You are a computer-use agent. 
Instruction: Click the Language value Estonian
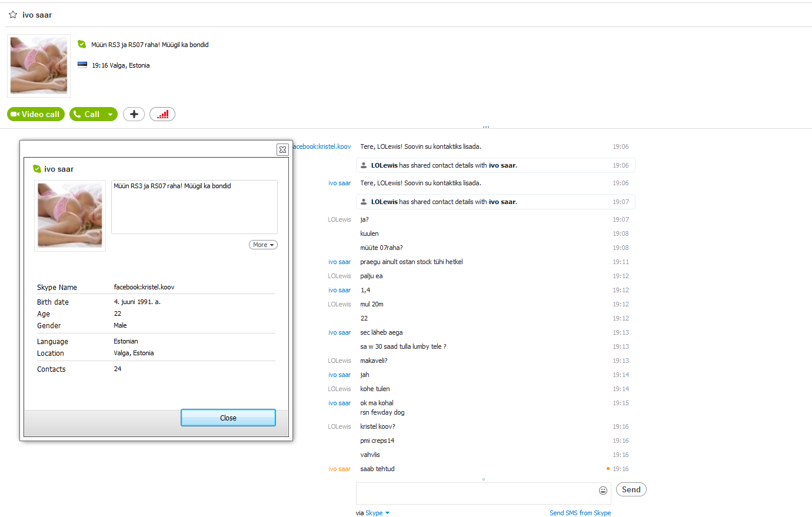[x=126, y=341]
